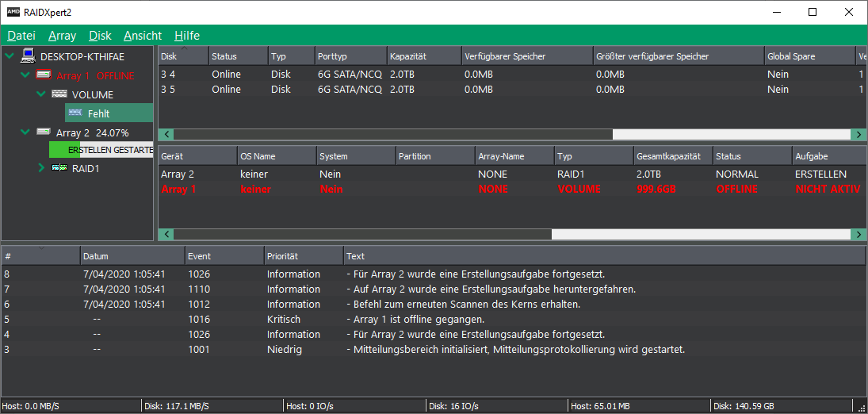Click Host: 65.01 MB status field

point(640,406)
